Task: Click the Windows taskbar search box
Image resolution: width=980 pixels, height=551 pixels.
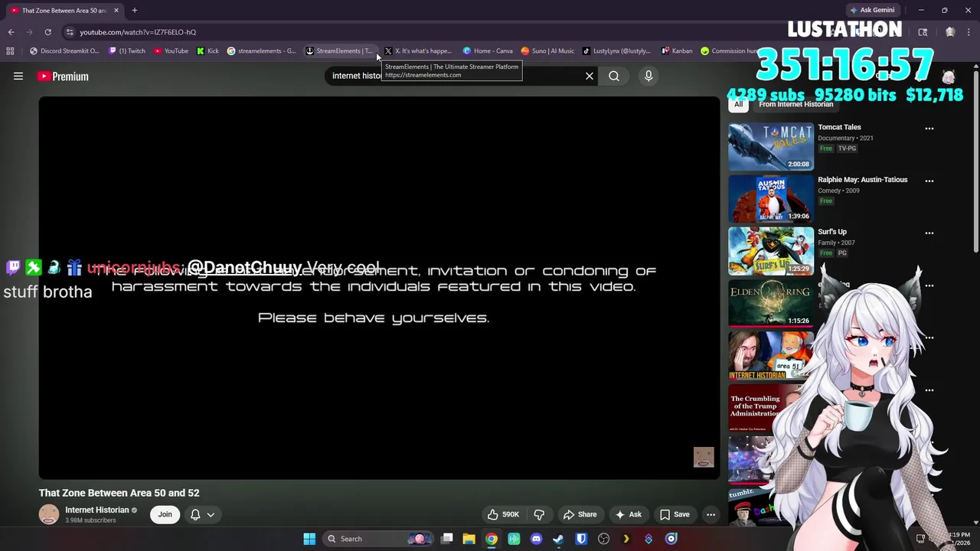Action: coord(377,539)
